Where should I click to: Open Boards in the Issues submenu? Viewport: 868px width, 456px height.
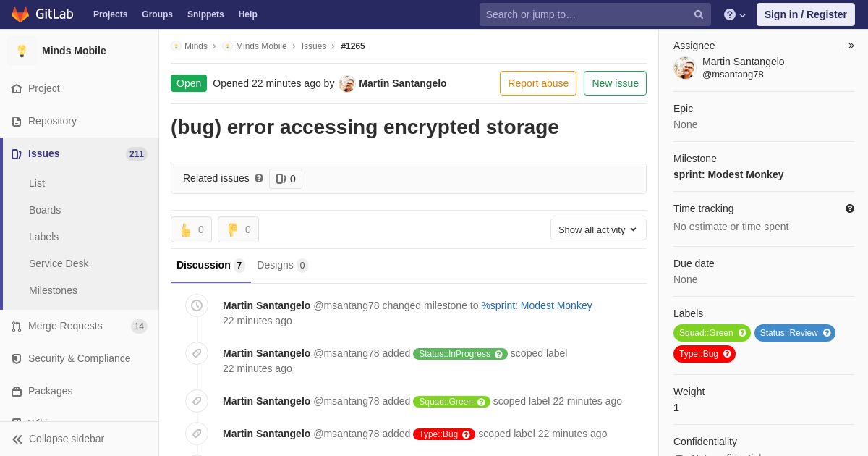pyautogui.click(x=45, y=210)
